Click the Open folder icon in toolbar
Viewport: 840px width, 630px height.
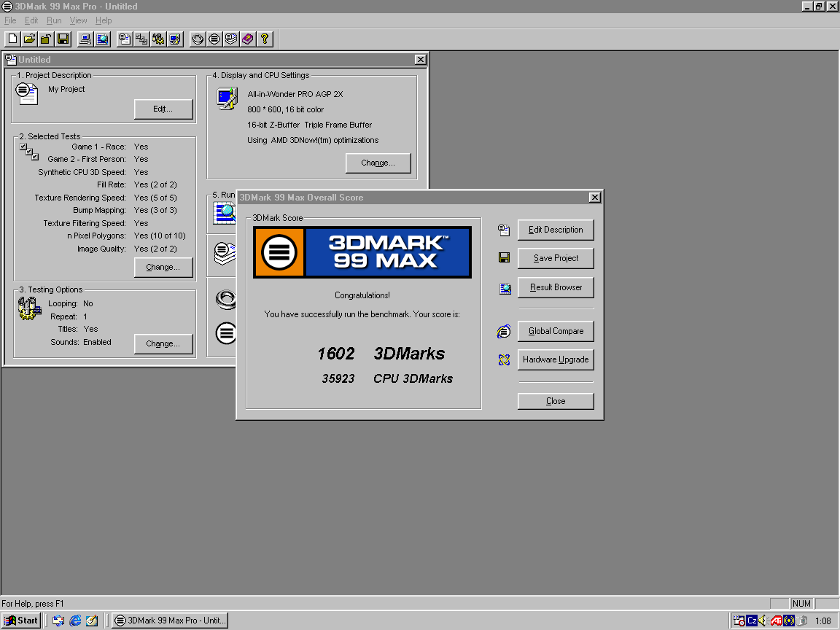29,39
